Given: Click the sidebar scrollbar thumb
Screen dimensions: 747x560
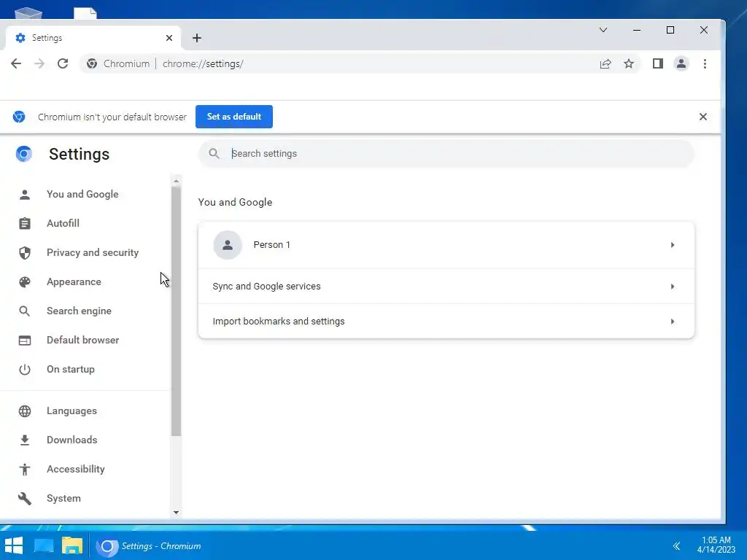Looking at the screenshot, I should 177,311.
